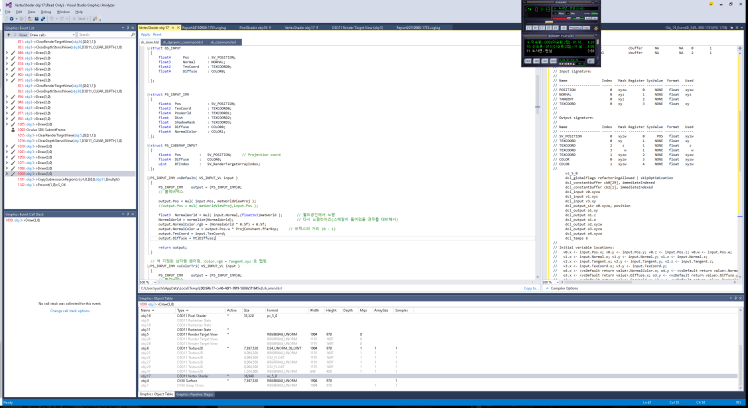Click the Open File folder icon in toolbar
Image resolution: width=748 pixels, height=408 pixels.
[30, 19]
